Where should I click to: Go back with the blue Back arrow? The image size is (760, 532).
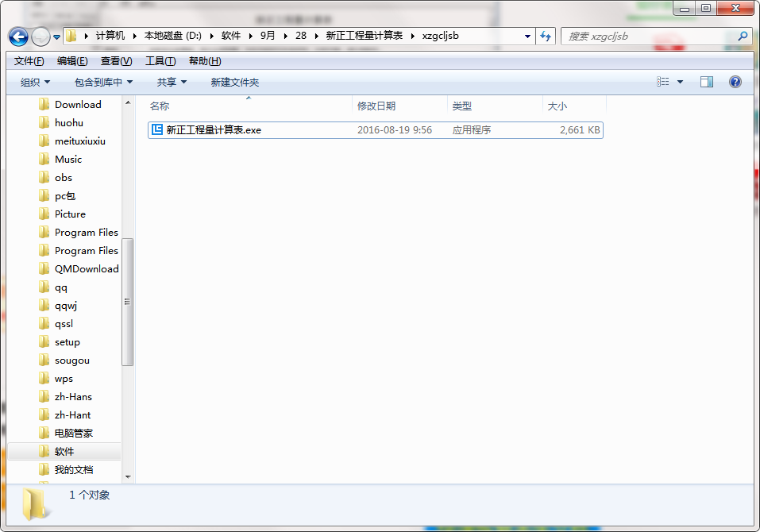pos(18,37)
